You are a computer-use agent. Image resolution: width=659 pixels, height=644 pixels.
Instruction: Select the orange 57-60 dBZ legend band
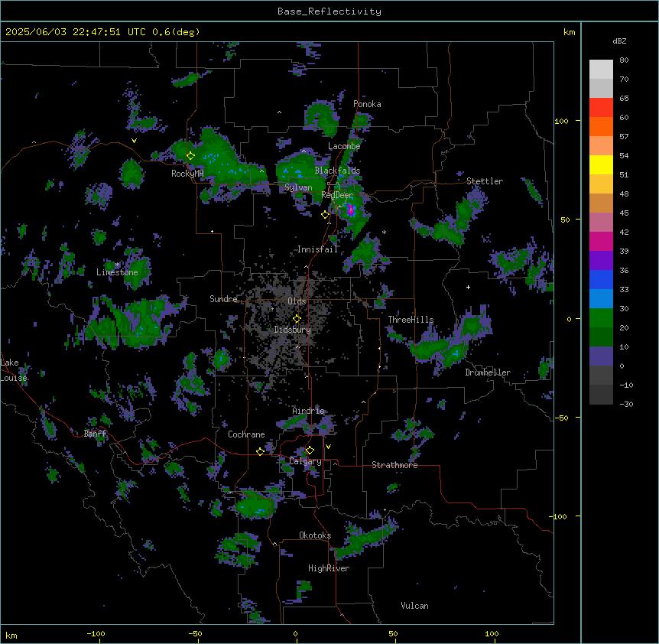pos(601,126)
